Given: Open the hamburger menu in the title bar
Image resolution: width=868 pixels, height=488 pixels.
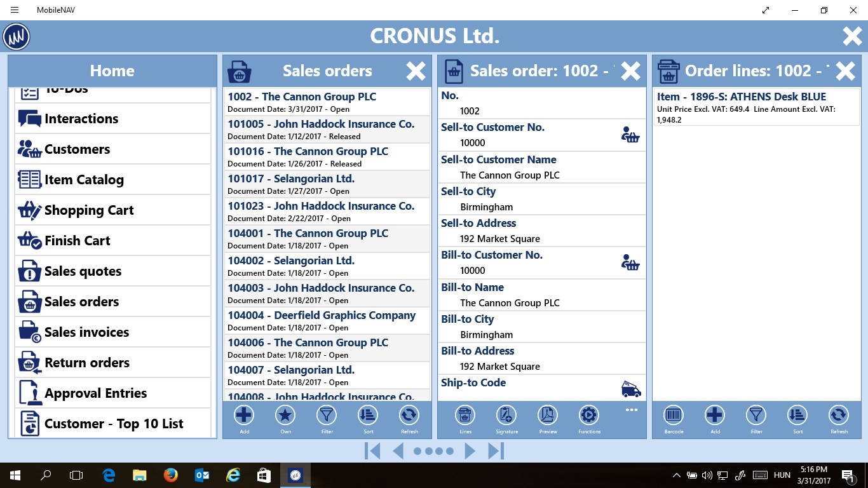Looking at the screenshot, I should 14,10.
